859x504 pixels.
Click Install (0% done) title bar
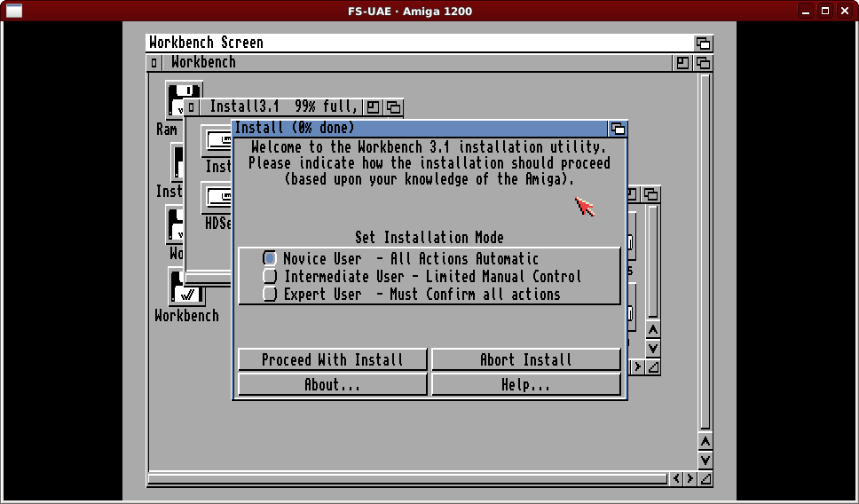coord(421,129)
